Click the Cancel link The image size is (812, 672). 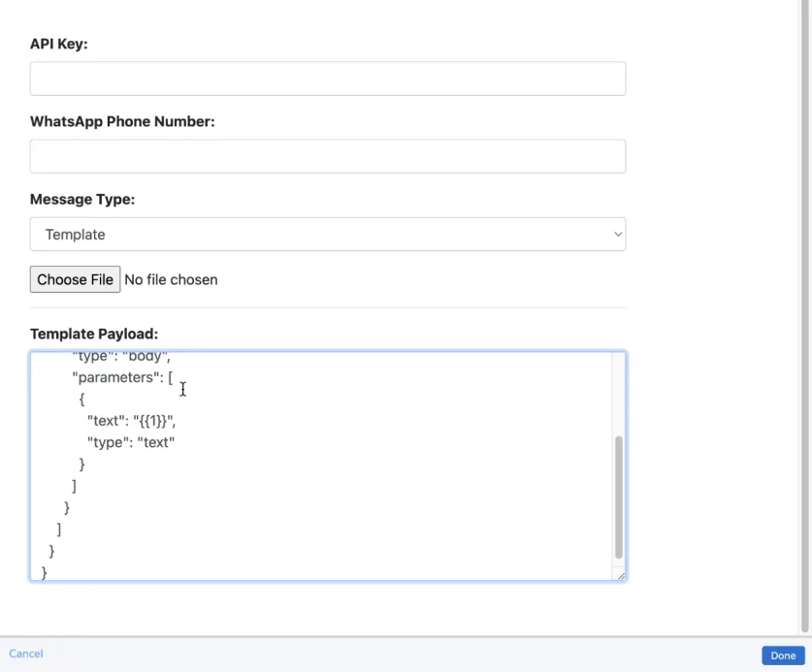point(25,653)
